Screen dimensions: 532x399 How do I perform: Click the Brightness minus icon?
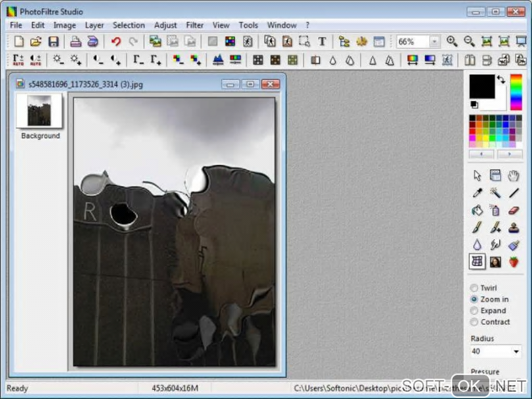[58, 60]
